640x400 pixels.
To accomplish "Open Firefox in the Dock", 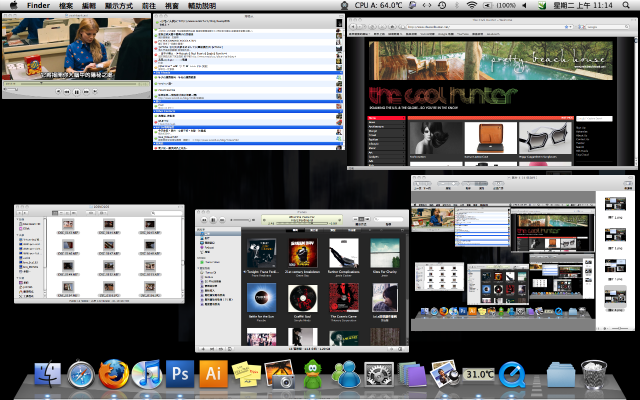I will click(114, 375).
